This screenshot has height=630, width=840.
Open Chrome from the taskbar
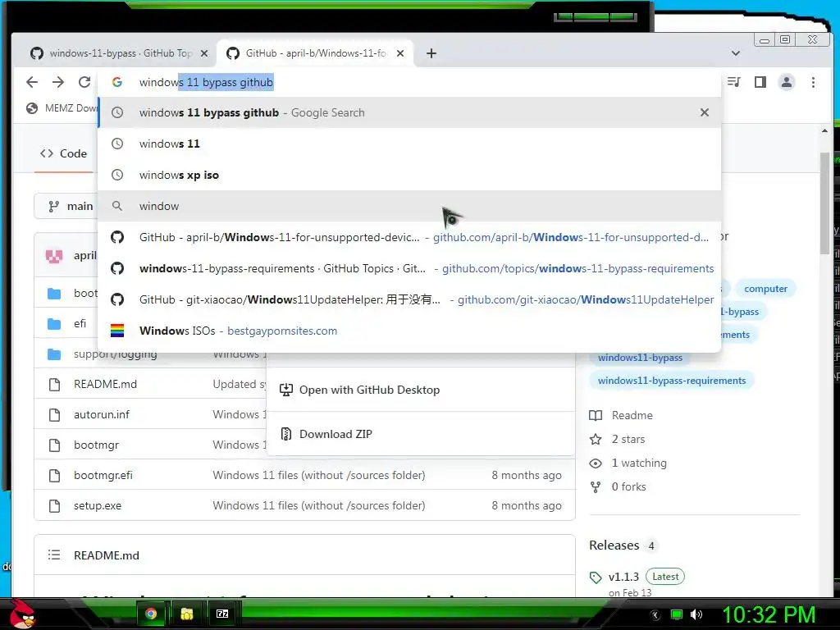pyautogui.click(x=152, y=614)
